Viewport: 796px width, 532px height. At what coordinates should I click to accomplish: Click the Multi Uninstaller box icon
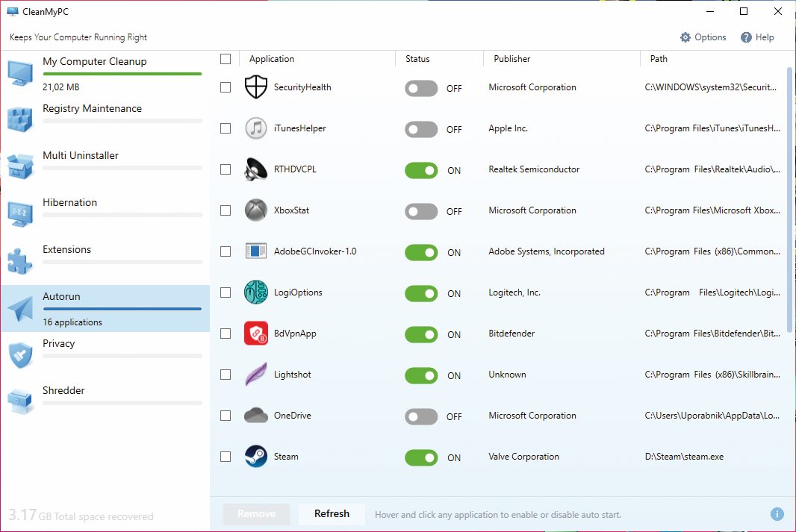click(x=20, y=167)
